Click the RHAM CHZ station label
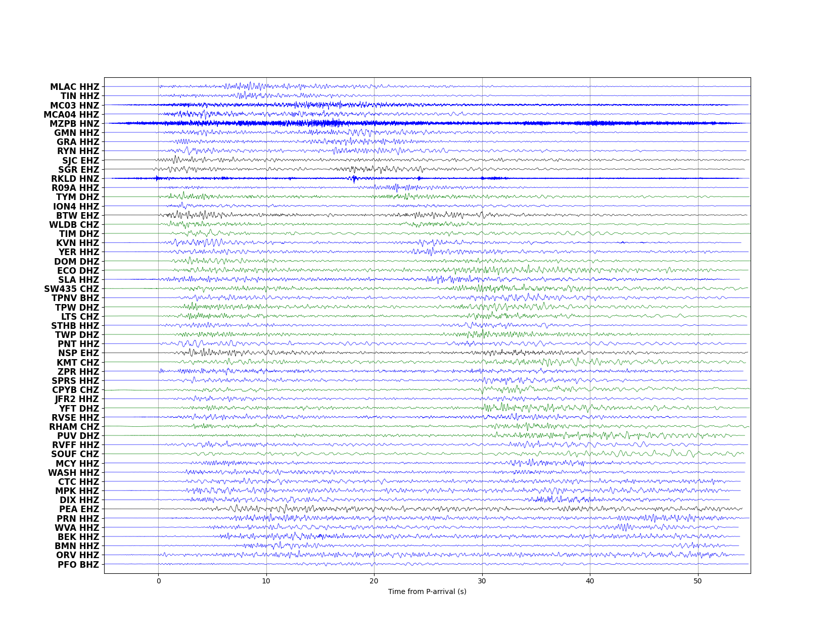Viewport: 834px width, 644px height. tap(74, 427)
